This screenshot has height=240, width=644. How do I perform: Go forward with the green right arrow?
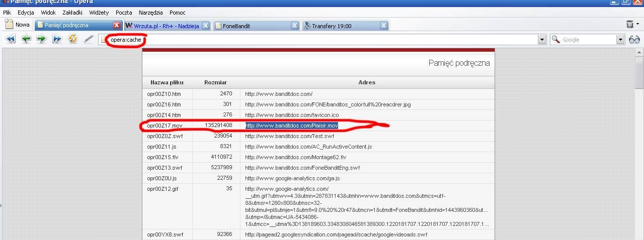tap(41, 39)
